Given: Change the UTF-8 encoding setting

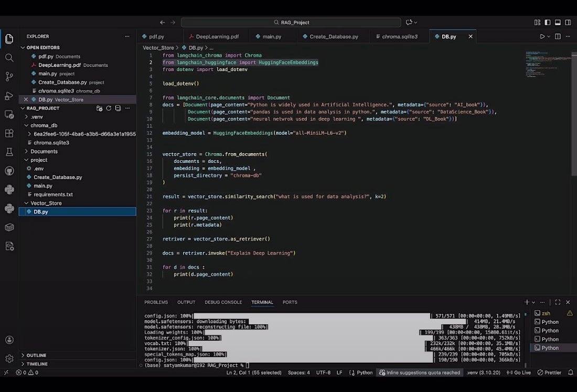Looking at the screenshot, I should pos(323,373).
